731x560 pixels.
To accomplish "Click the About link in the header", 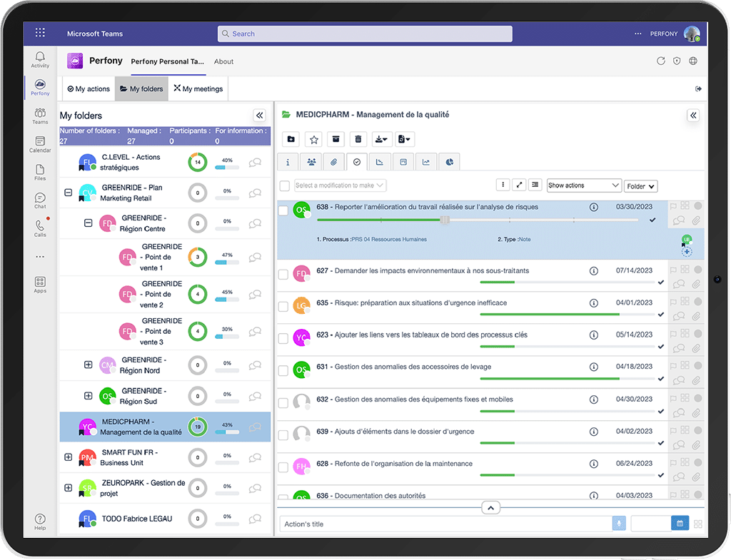I will coord(223,61).
